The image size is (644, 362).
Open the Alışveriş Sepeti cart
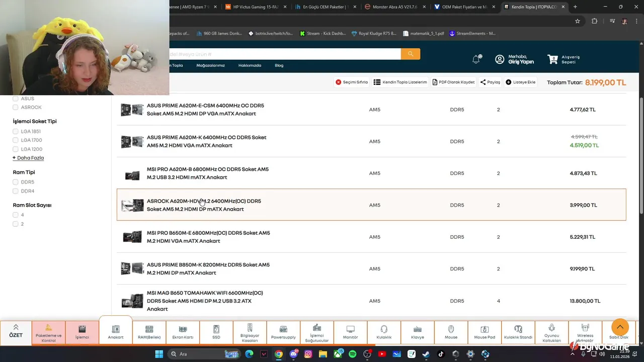pyautogui.click(x=563, y=59)
